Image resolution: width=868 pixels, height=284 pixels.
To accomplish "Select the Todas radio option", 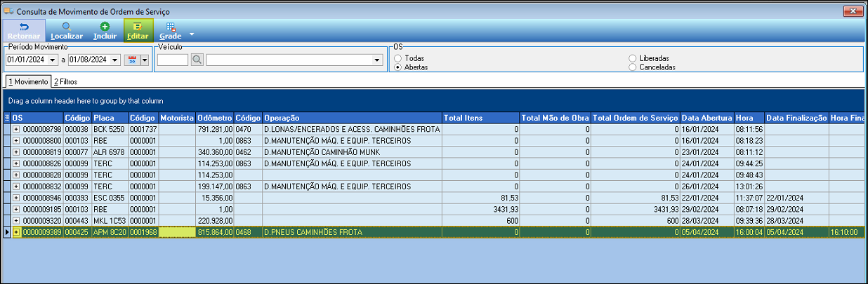I will [x=398, y=58].
